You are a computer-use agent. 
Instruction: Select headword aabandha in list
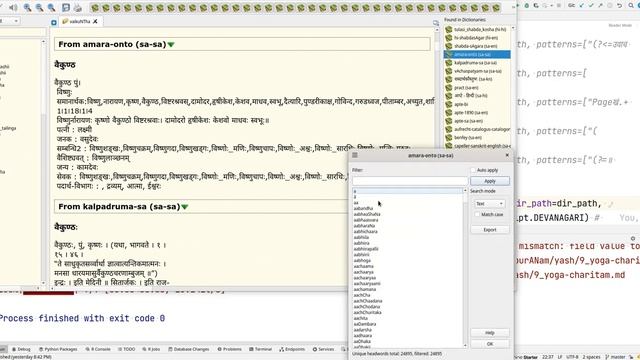(363, 208)
